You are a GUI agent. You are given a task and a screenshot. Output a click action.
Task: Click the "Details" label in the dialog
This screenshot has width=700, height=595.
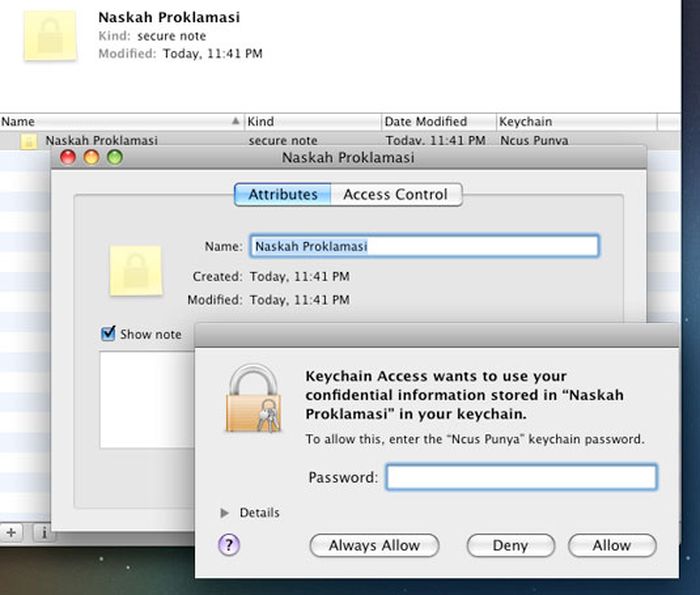[x=259, y=513]
